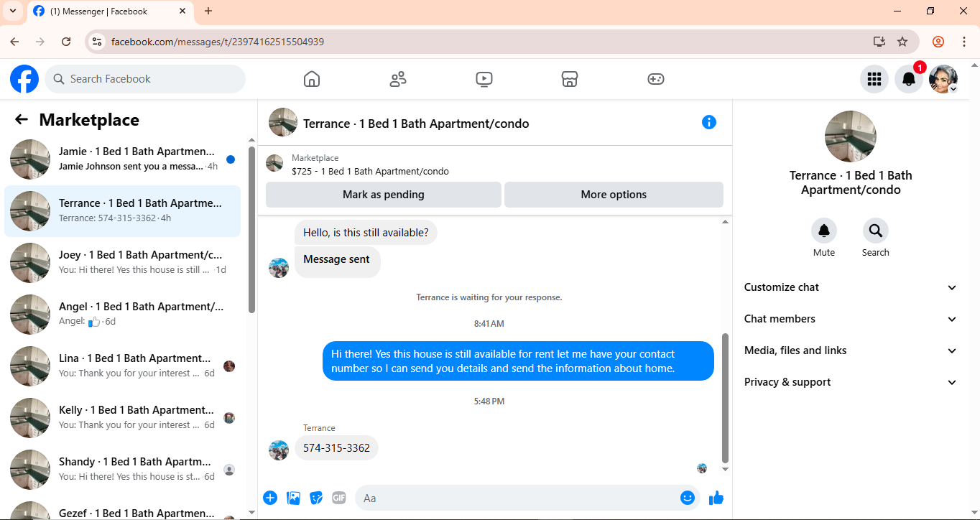Expand the Chat members section
Screen dimensions: 980x520
851,319
